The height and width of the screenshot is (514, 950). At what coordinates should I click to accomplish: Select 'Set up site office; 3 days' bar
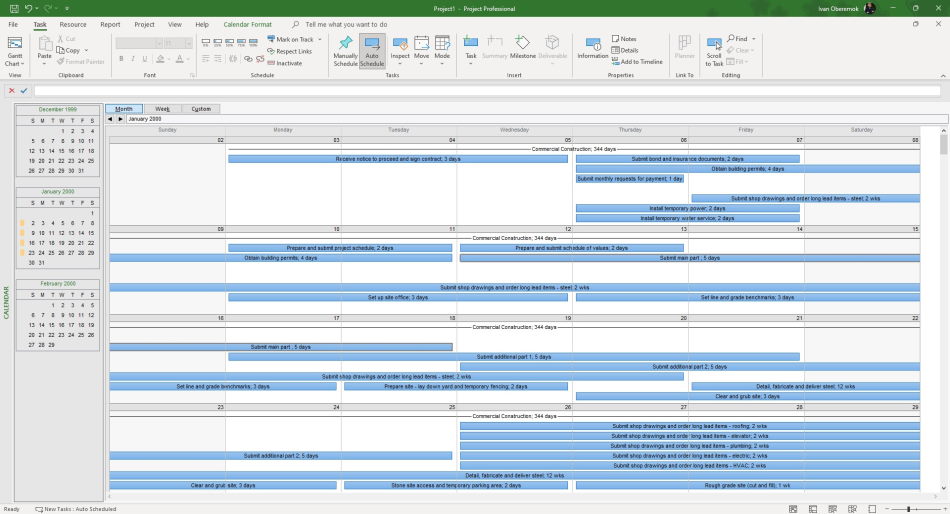(x=397, y=298)
